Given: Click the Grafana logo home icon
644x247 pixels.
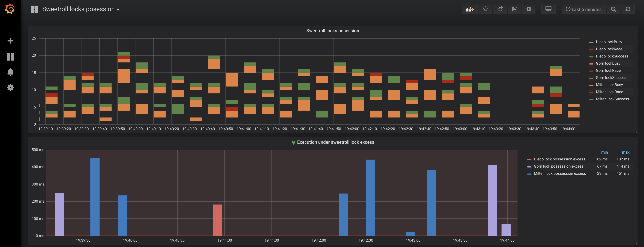Looking at the screenshot, I should point(10,9).
